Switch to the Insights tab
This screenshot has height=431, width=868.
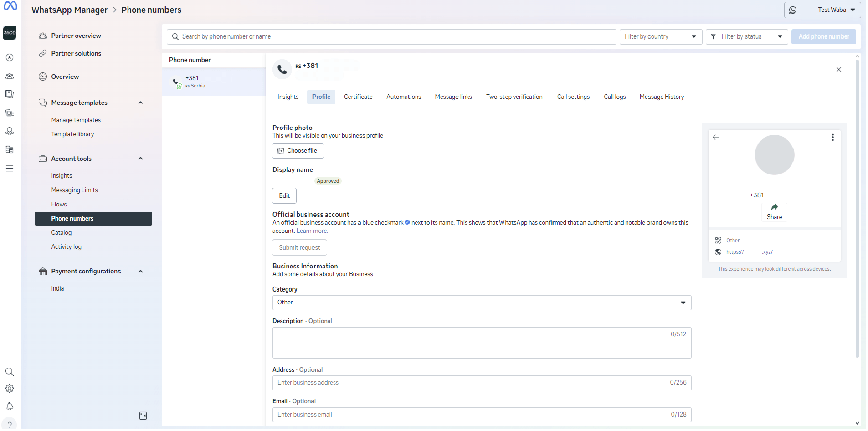288,97
